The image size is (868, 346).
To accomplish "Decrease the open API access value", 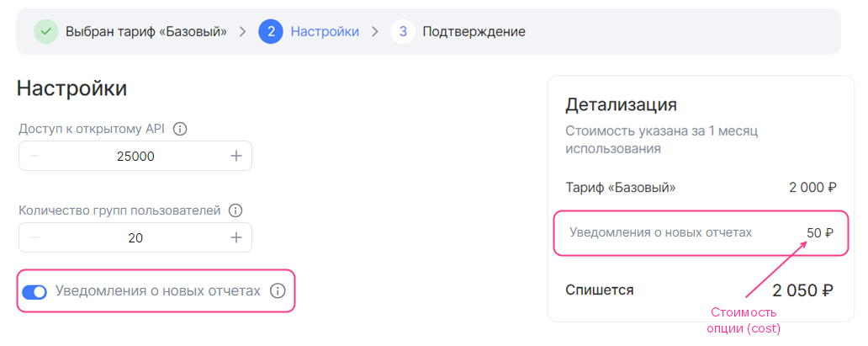I will pyautogui.click(x=34, y=156).
